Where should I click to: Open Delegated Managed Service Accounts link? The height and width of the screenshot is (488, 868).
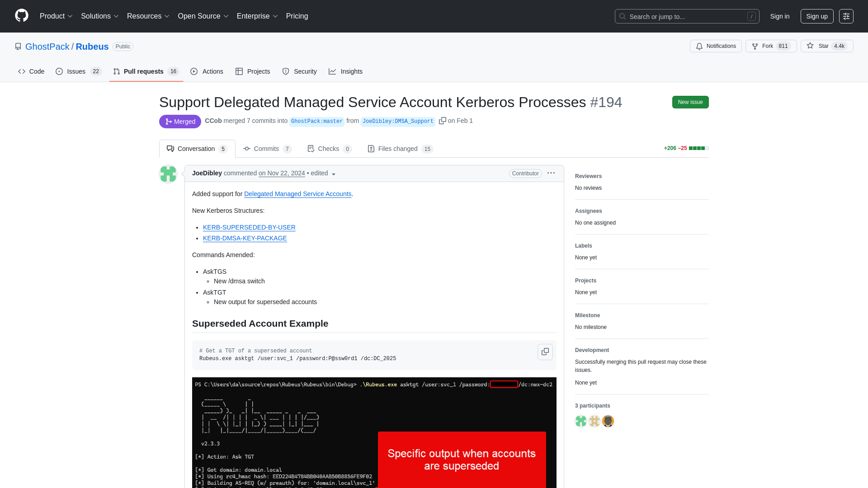click(x=298, y=194)
